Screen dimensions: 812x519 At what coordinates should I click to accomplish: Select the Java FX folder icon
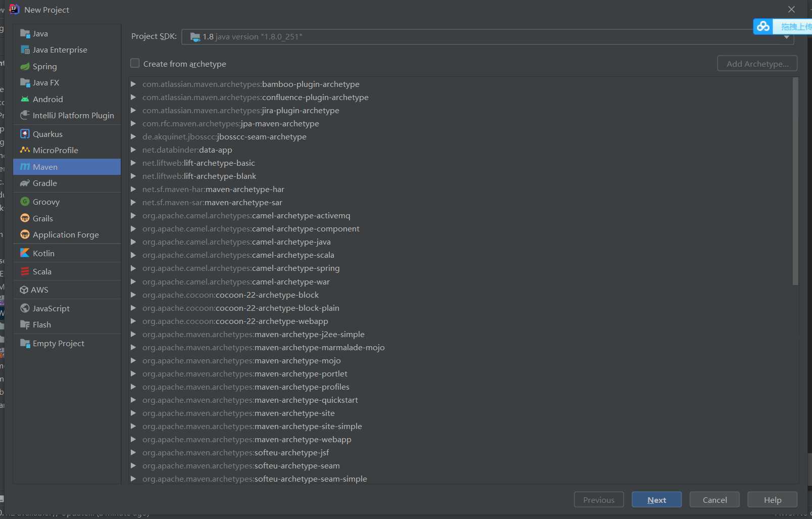[25, 82]
